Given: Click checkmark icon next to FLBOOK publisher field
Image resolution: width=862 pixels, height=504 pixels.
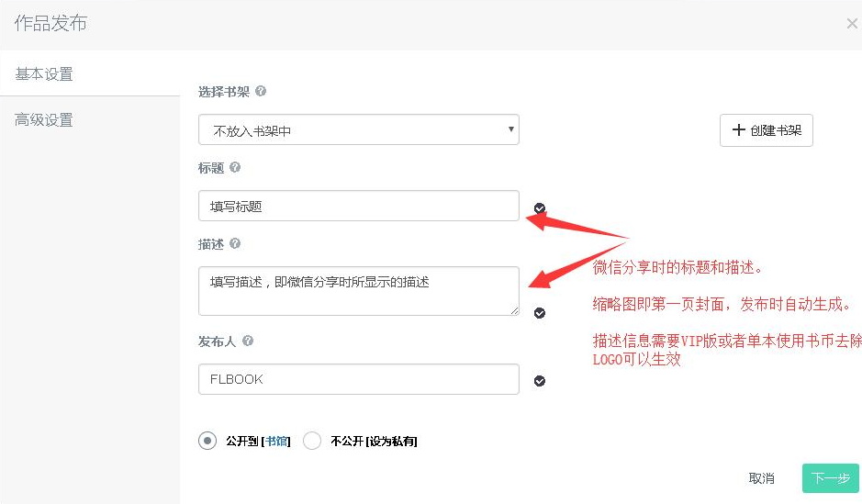Looking at the screenshot, I should click(x=540, y=381).
